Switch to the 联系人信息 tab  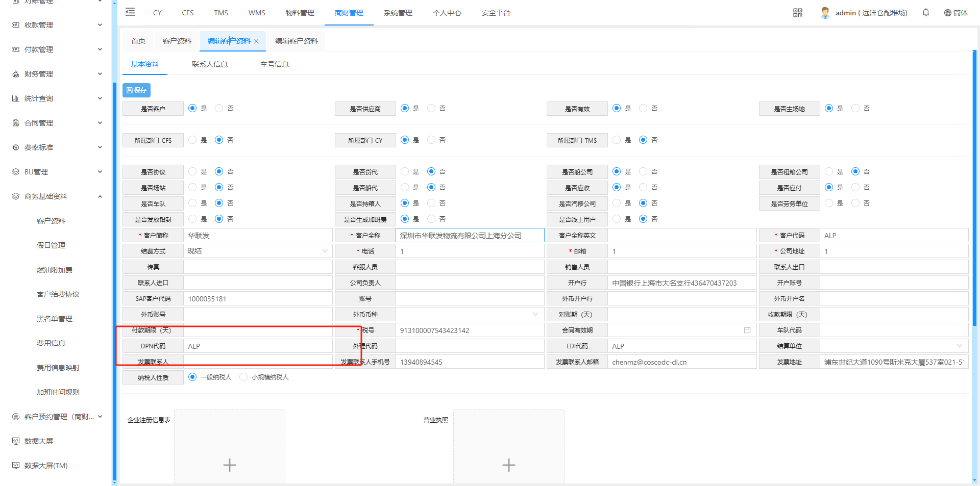209,64
